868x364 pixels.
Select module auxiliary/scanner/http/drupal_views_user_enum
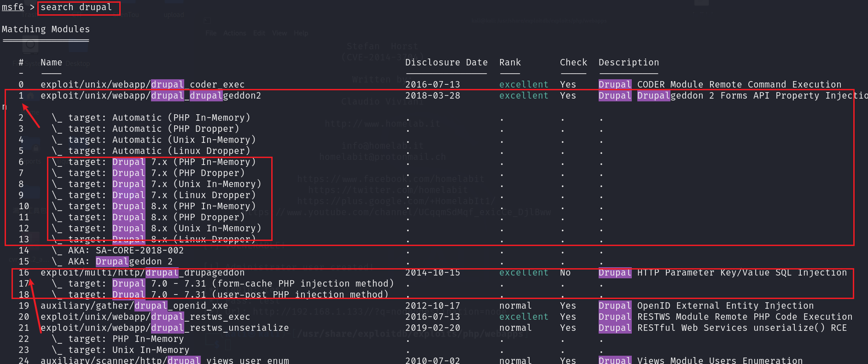tap(165, 360)
